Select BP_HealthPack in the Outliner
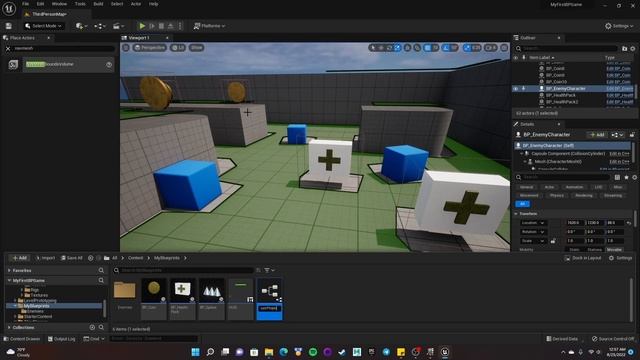 [561, 95]
